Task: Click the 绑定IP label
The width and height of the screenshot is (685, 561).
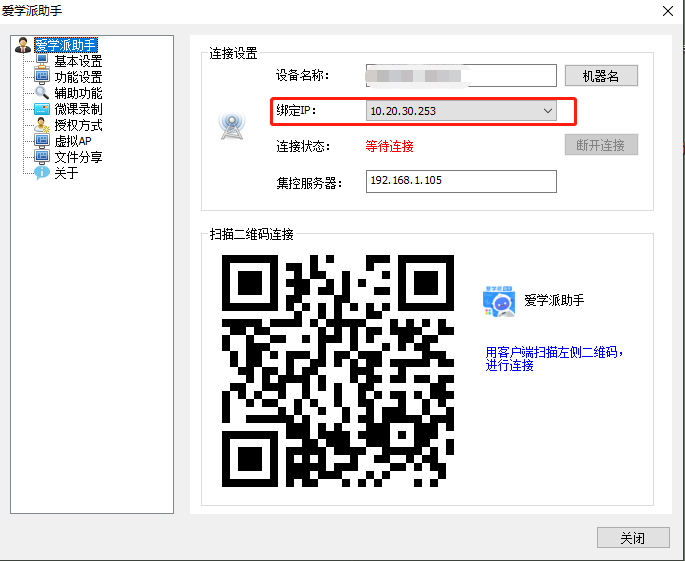Action: [296, 111]
